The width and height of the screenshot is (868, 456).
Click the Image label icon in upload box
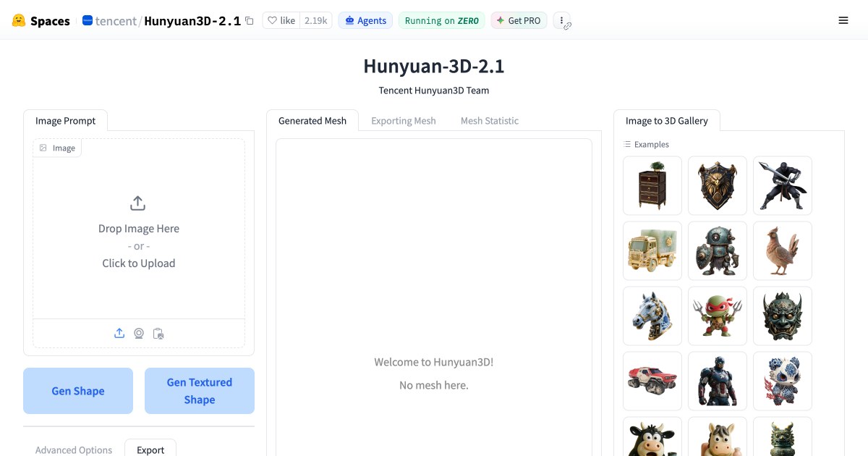click(43, 148)
